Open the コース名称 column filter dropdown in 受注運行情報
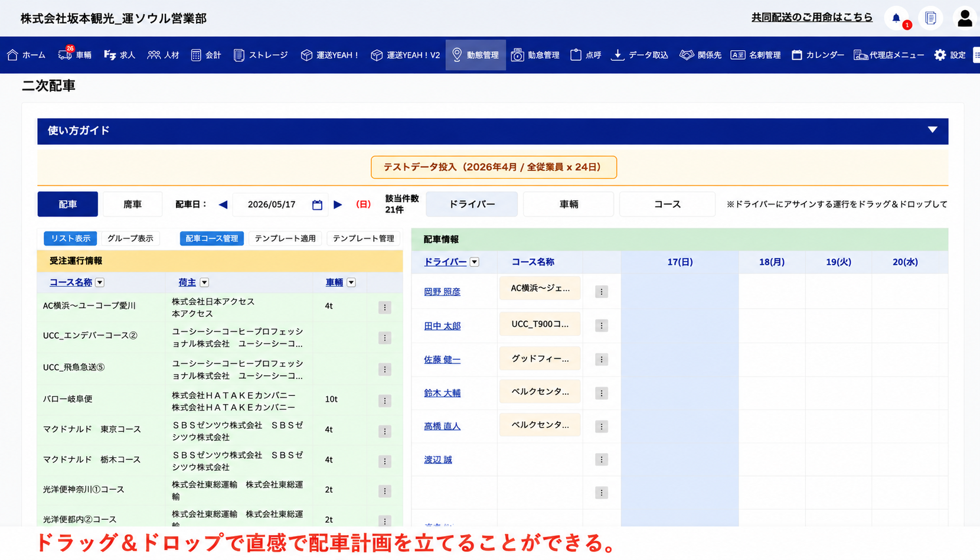This screenshot has height=560, width=980. click(x=100, y=282)
